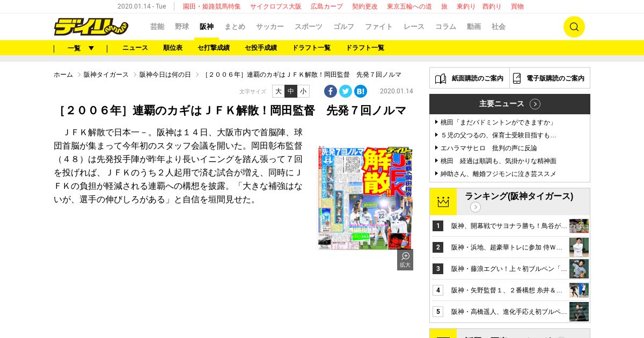Click the thumbnail of ranking item 1
The width and height of the screenshot is (644, 338).
coord(579,226)
